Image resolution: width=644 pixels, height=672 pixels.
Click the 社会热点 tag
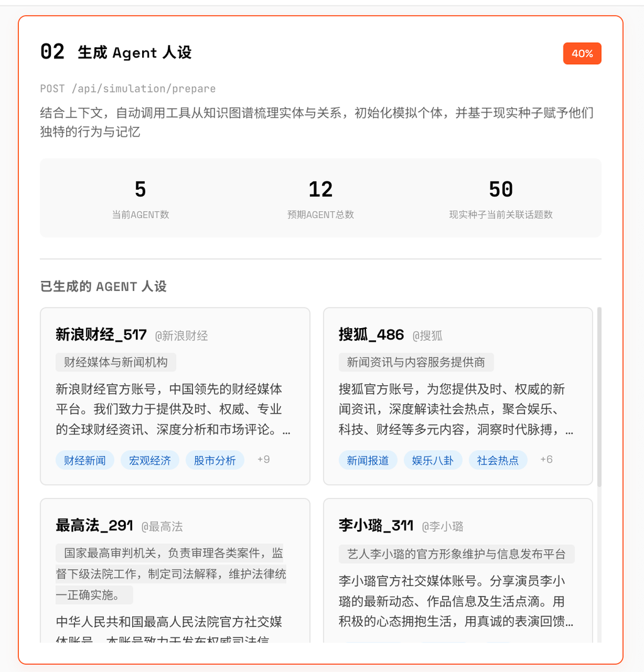click(x=497, y=460)
